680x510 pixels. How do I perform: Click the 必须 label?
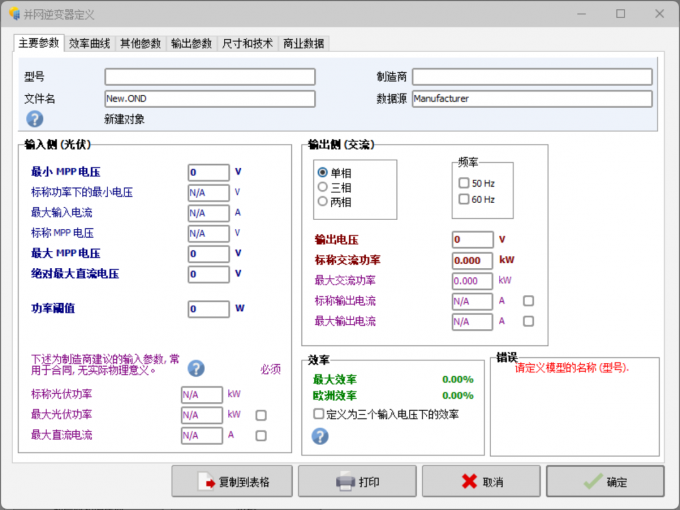tap(271, 369)
